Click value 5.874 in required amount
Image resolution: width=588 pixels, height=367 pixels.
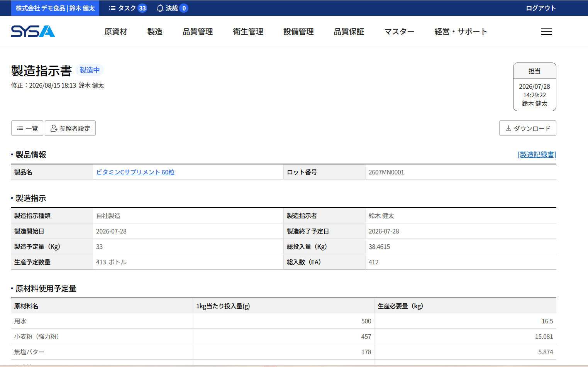pyautogui.click(x=546, y=352)
